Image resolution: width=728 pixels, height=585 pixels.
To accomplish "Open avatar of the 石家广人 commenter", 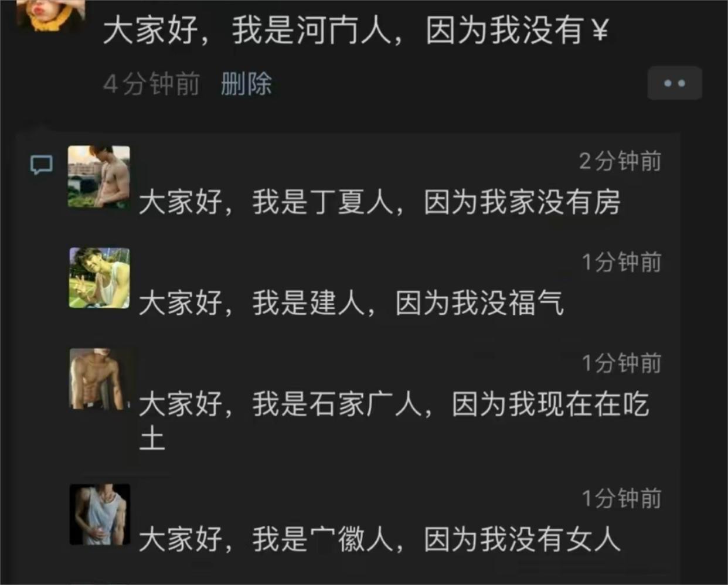I will 99,379.
